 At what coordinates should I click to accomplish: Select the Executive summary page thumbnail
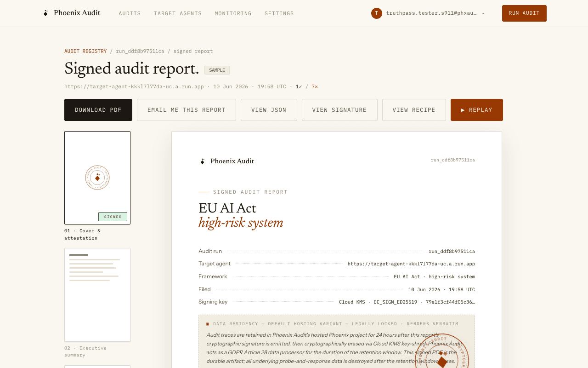[x=97, y=295]
